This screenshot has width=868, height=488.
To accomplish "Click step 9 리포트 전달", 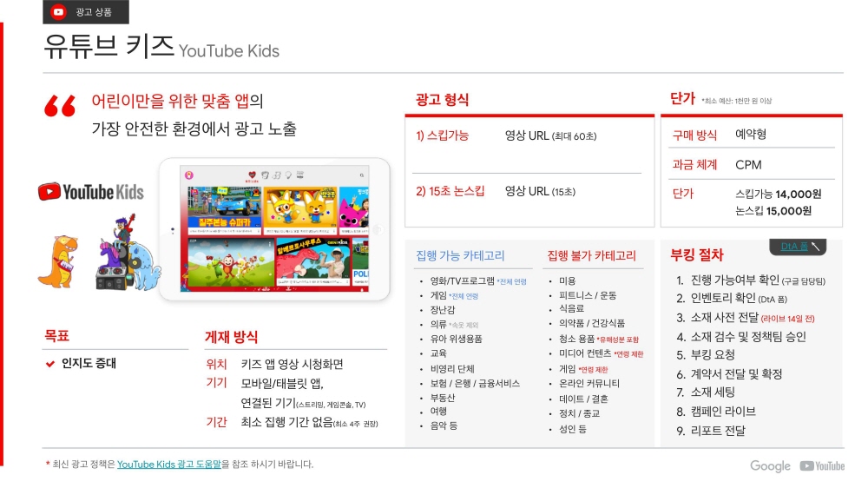I will click(x=711, y=431).
